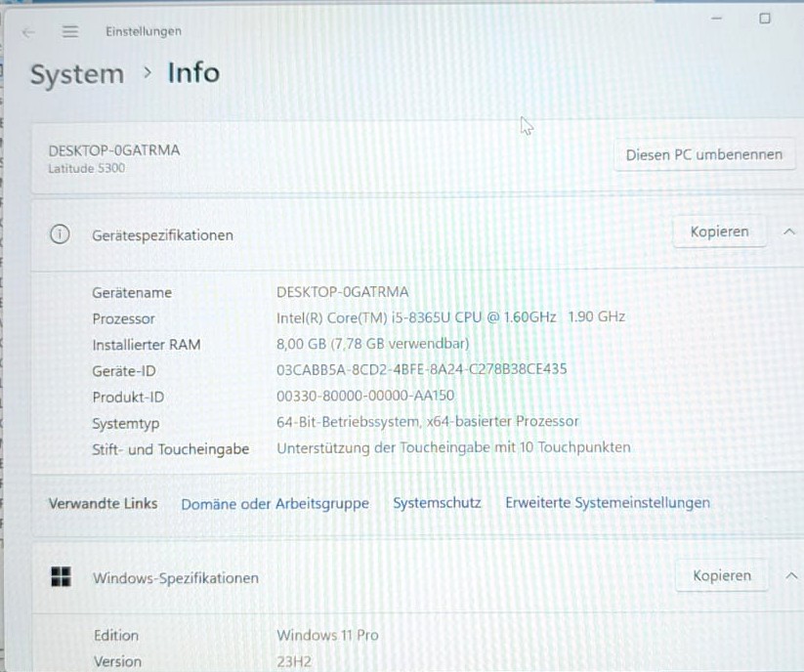Click Diesen PC umbenennen button
The image size is (804, 672).
pos(704,154)
